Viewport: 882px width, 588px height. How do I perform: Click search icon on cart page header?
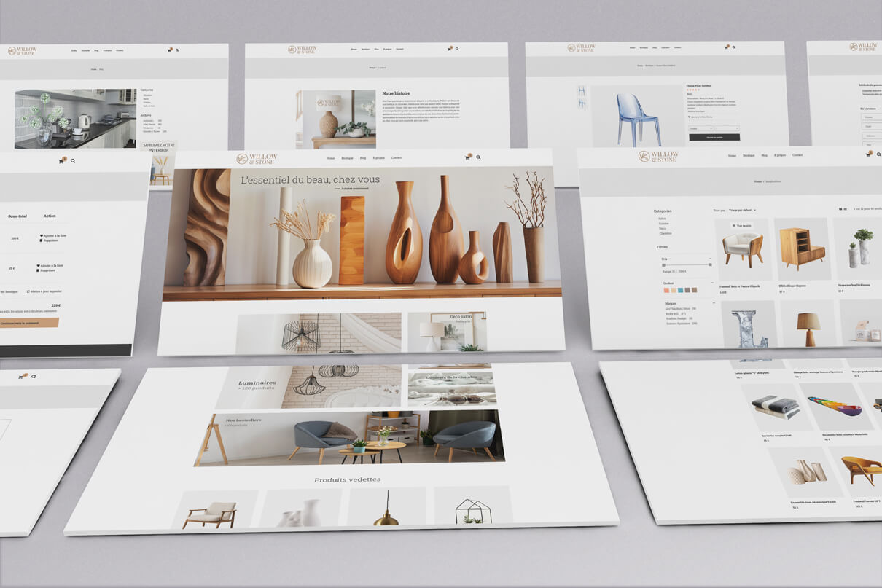[73, 161]
